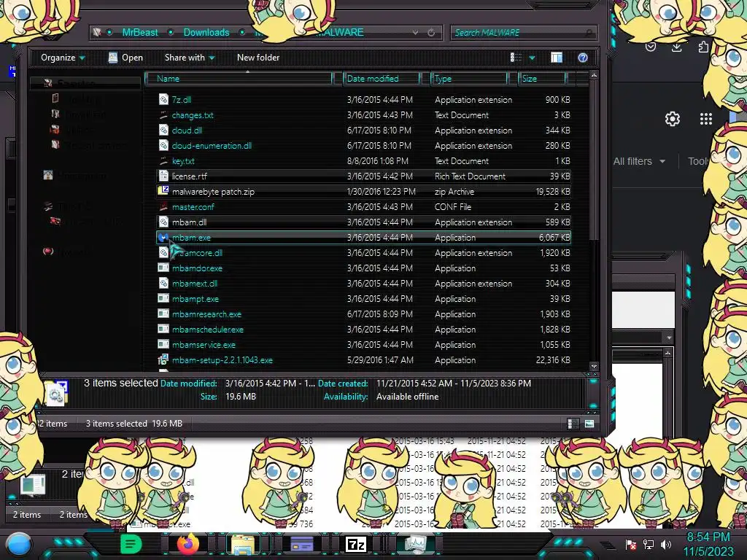Click the file list scroll down arrow

coord(594,366)
